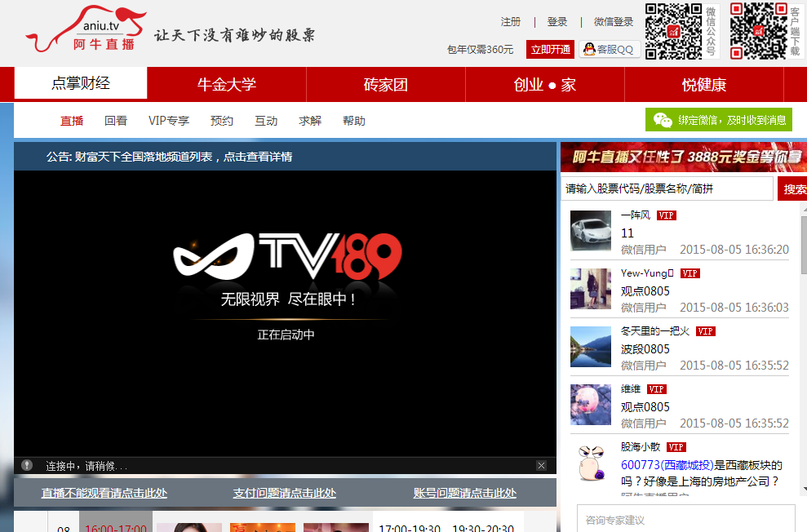Screen dimensions: 807x532
Task: Click the WeChat public account QR code
Action: pos(673,31)
